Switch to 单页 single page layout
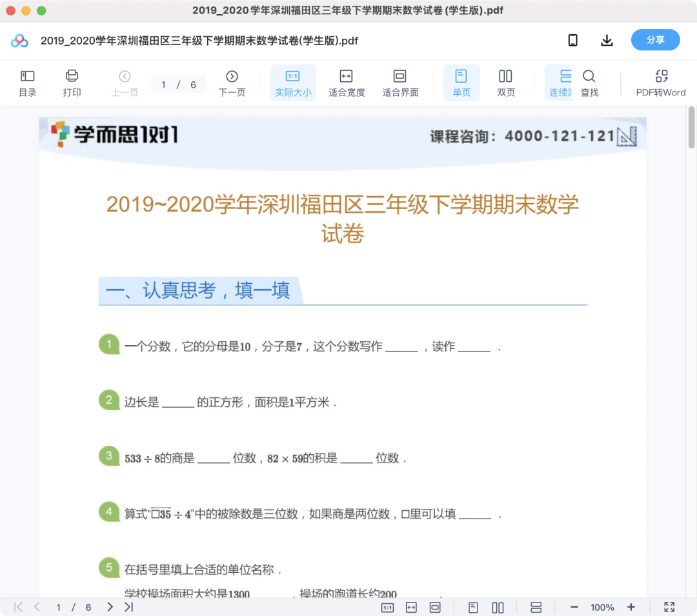The image size is (697, 616). [x=461, y=83]
